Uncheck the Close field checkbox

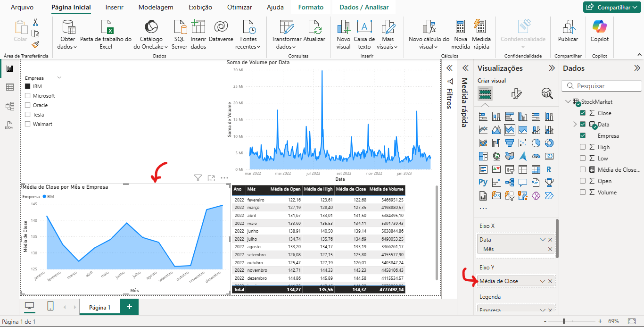pos(583,113)
